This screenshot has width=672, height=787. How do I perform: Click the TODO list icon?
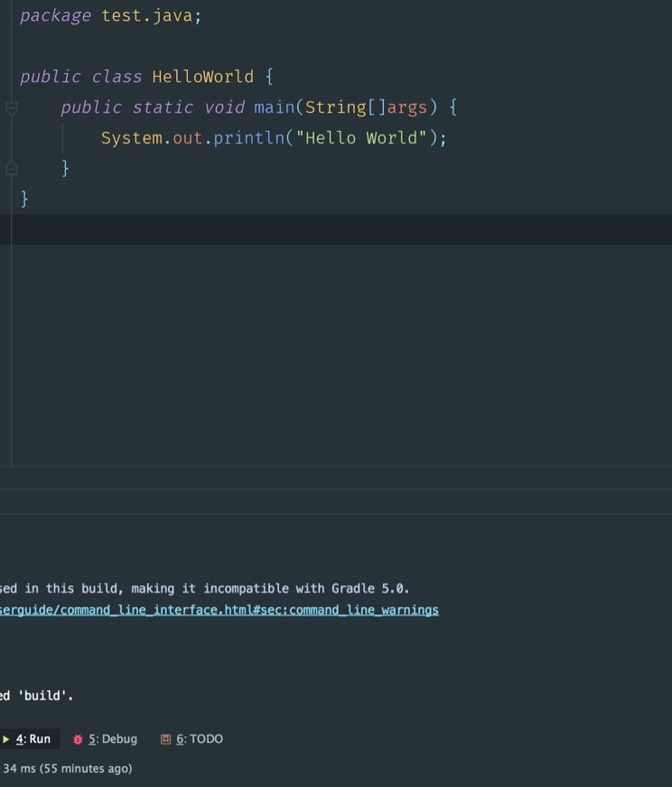[165, 739]
